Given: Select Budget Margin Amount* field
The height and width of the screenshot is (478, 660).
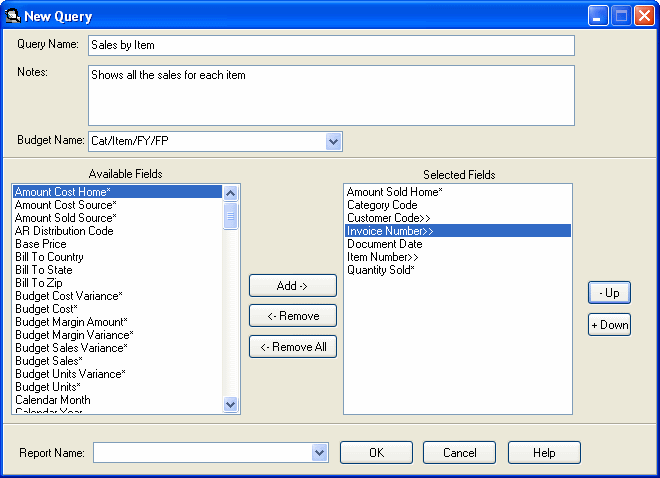Looking at the screenshot, I should 117,322.
